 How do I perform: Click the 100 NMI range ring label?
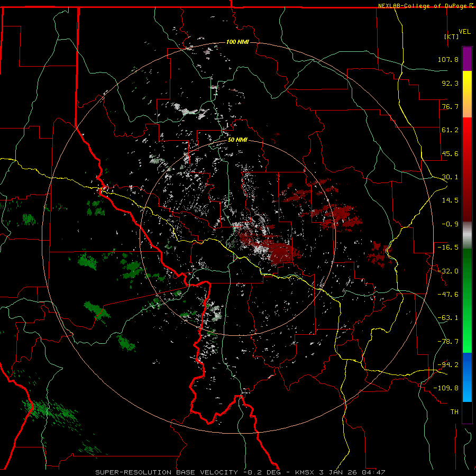(237, 42)
